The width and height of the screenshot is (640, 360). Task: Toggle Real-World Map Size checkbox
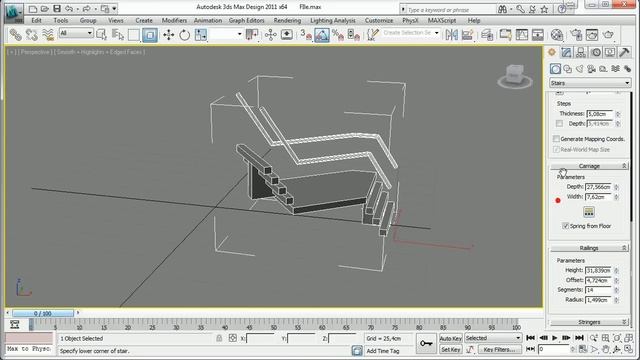tap(556, 149)
